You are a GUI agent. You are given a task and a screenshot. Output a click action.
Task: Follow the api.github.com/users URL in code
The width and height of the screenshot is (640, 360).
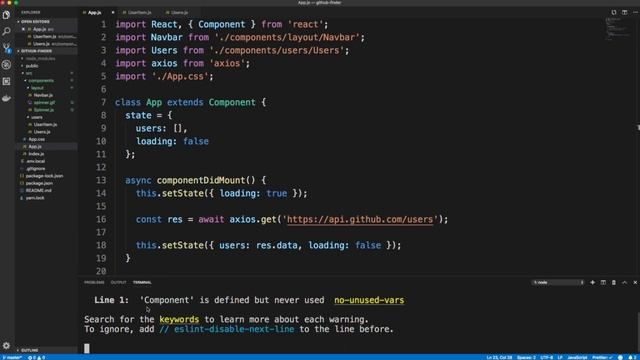[360, 220]
